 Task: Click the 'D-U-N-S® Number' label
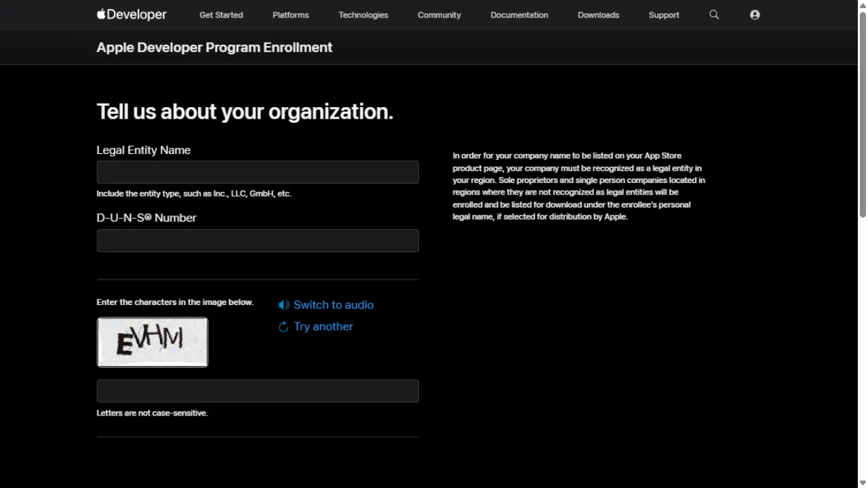coord(146,218)
